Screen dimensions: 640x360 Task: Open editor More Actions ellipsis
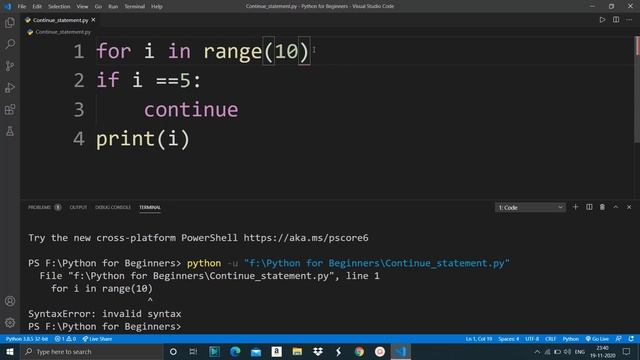[629, 20]
